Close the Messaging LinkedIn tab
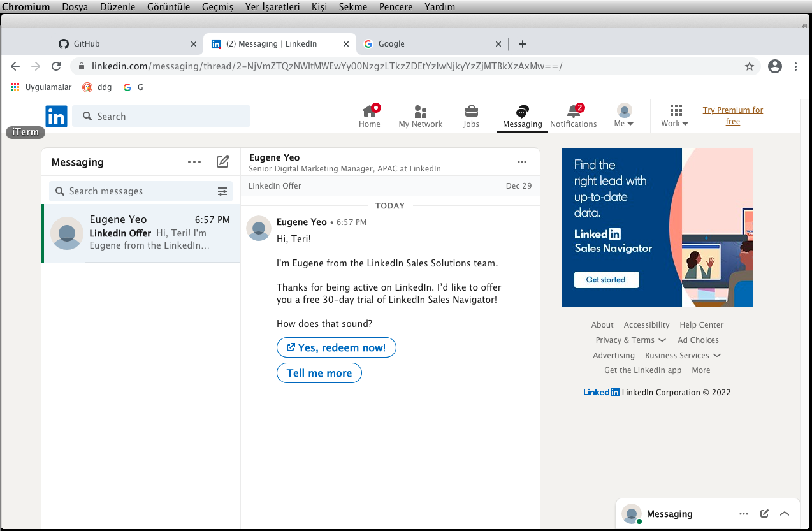 346,44
